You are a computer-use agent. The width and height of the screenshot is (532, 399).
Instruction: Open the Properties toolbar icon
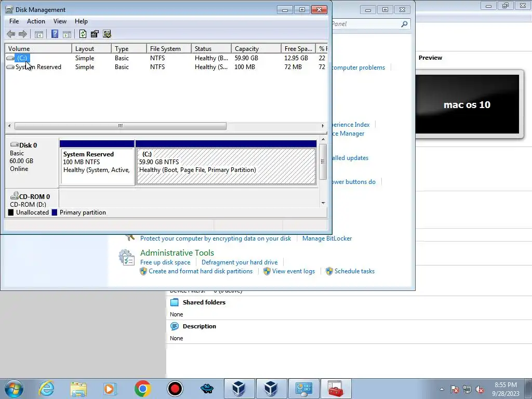(x=95, y=34)
